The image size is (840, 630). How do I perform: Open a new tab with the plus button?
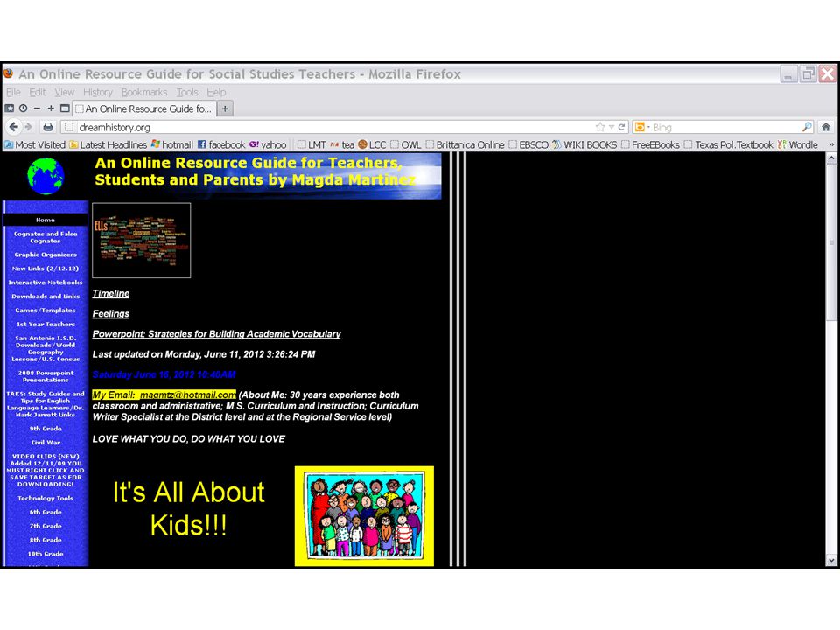click(225, 108)
